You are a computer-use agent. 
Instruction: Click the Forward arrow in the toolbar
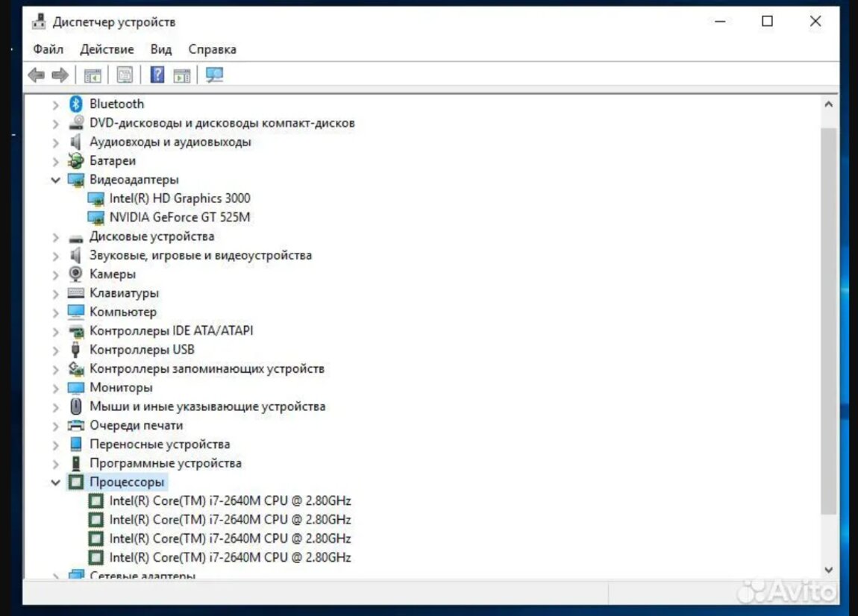tap(60, 75)
